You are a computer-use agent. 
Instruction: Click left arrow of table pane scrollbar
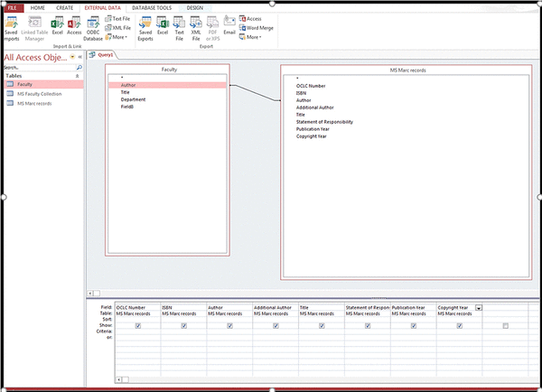point(89,294)
